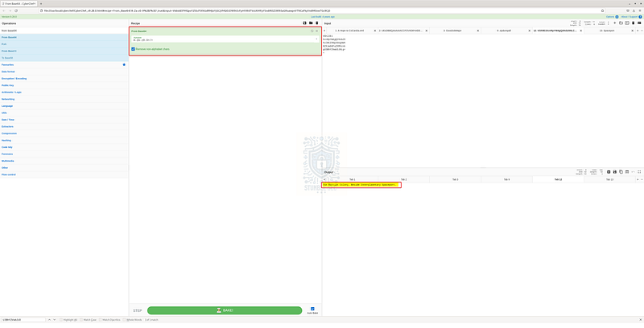Close the browser find bar

coord(640,319)
